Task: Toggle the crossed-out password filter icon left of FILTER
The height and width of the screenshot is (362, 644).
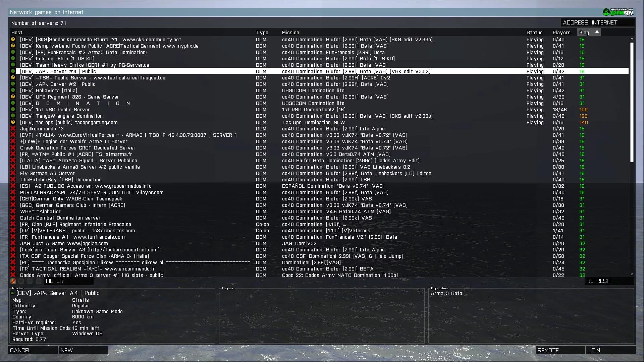Action: coord(13,281)
